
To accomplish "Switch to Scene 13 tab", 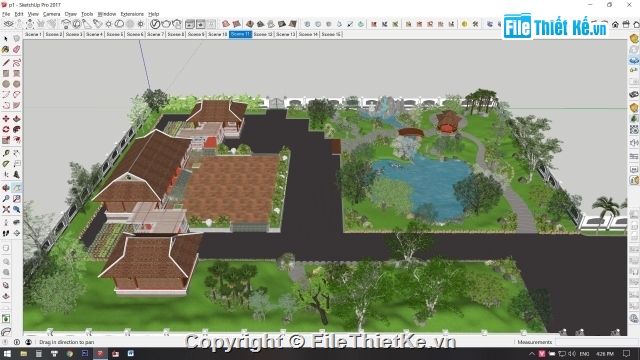I will click(285, 34).
